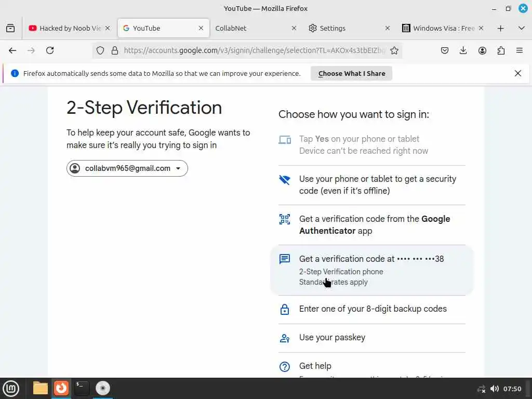Choose Use your passkey option

tap(372, 338)
